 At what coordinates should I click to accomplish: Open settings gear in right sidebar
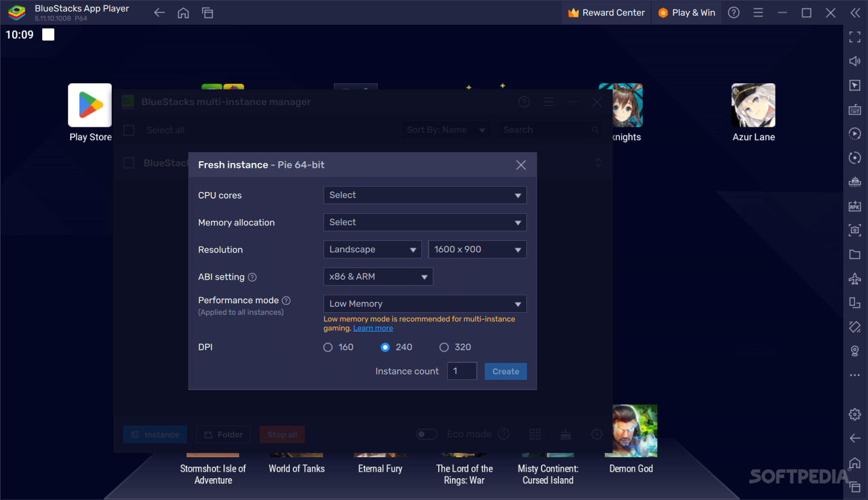[x=855, y=414]
